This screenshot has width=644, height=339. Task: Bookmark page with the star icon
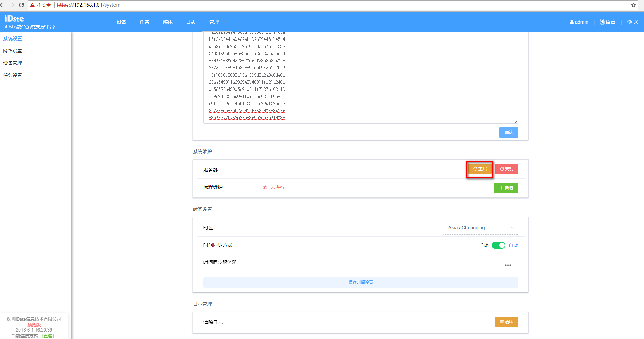tap(633, 5)
